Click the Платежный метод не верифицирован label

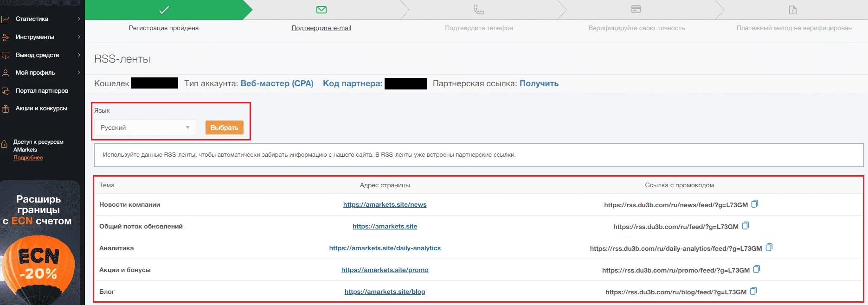(794, 28)
